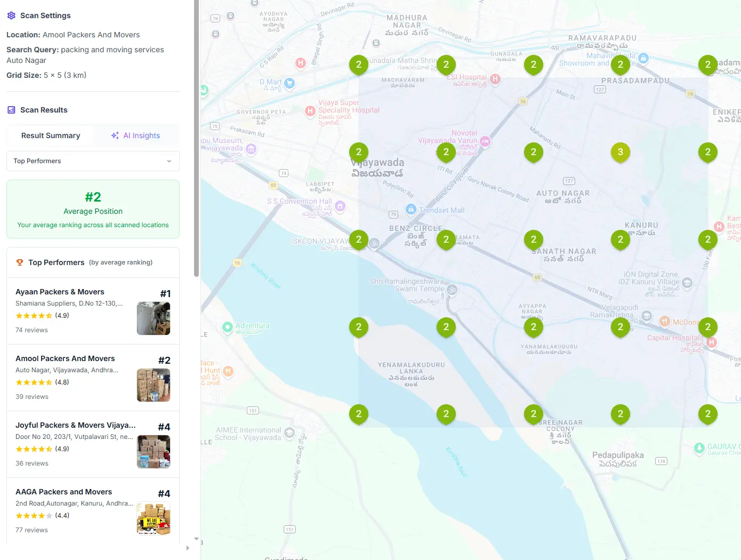Select the rank 3 grid marker on map
This screenshot has height=560, width=741.
coord(621,153)
